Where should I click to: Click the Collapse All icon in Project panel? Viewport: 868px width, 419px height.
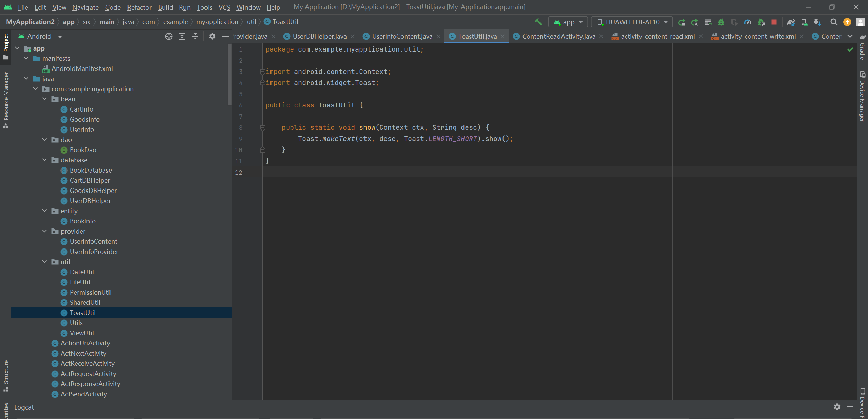[x=195, y=36]
